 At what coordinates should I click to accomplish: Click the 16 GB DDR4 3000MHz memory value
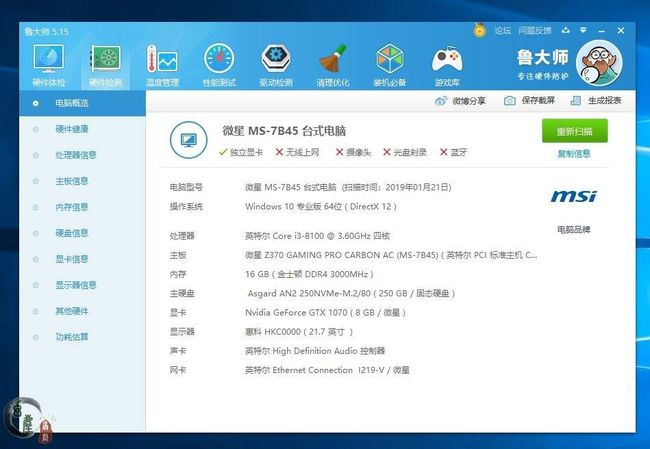pos(309,274)
